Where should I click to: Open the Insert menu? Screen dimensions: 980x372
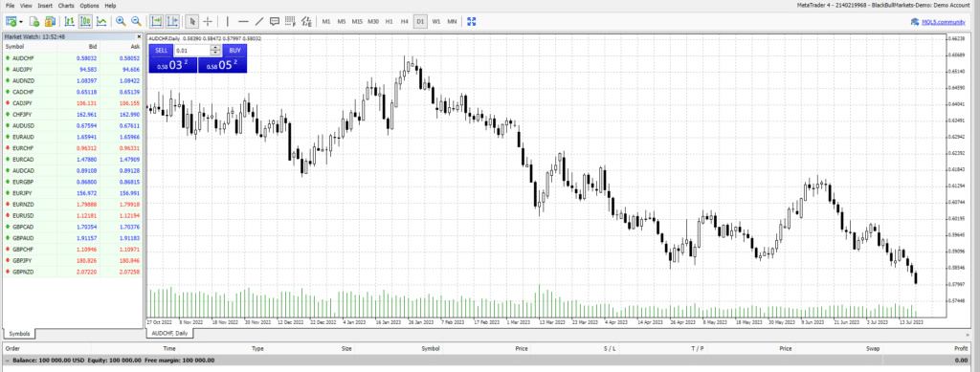45,6
